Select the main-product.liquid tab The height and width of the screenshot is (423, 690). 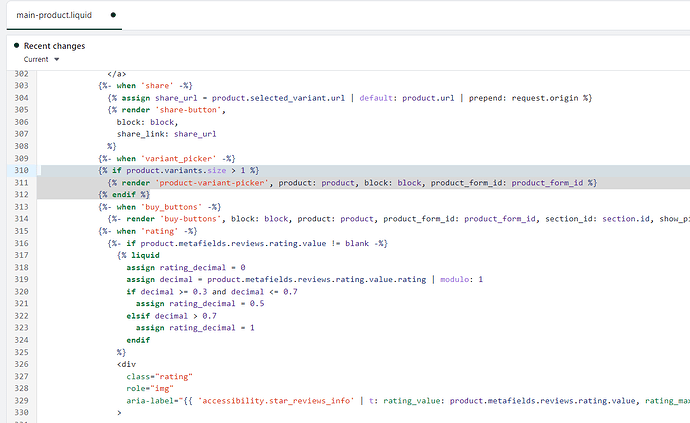(51, 17)
